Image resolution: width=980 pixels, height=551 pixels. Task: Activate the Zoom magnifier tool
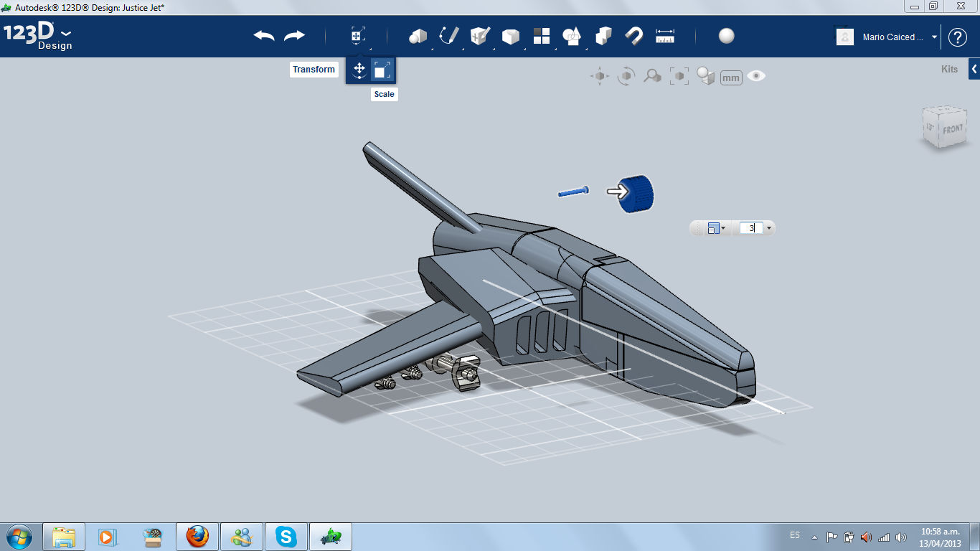click(x=652, y=76)
